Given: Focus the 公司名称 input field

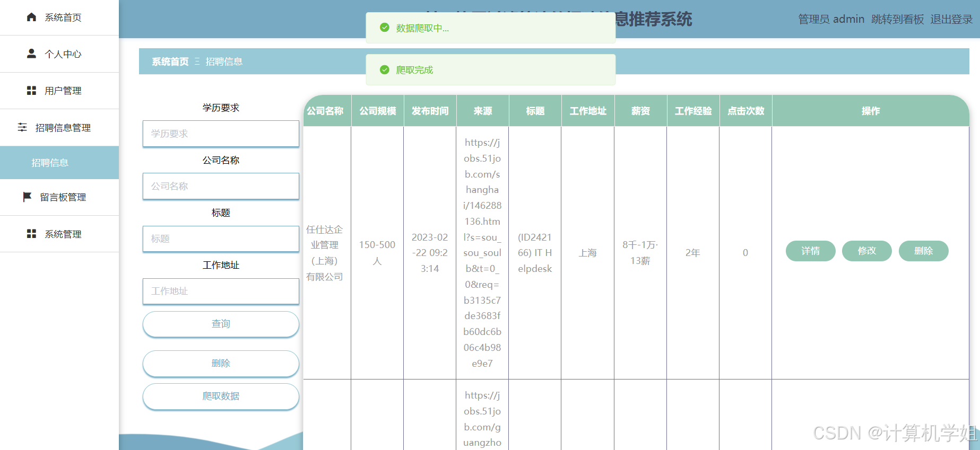Looking at the screenshot, I should tap(221, 186).
